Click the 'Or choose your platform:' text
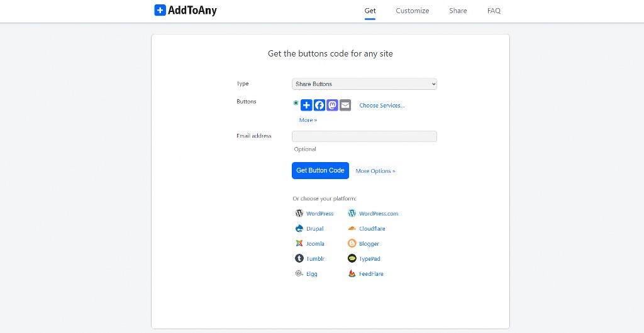The height and width of the screenshot is (333, 644). (x=325, y=199)
